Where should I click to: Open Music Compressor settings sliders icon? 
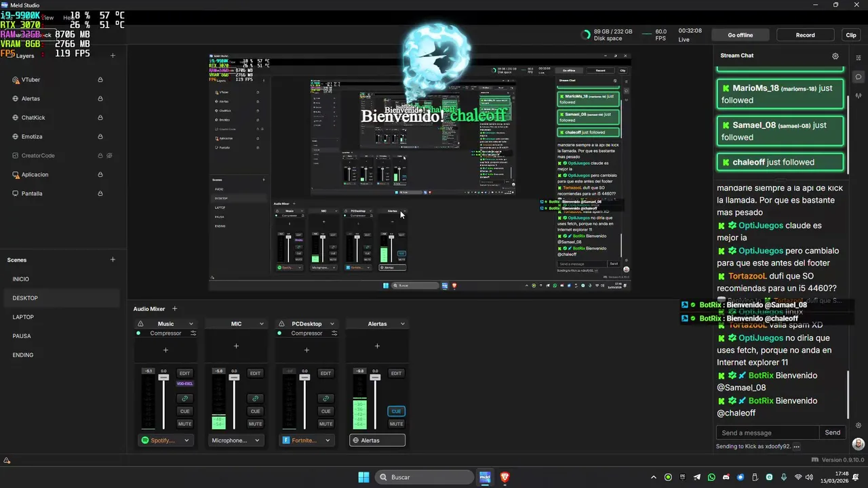point(193,333)
